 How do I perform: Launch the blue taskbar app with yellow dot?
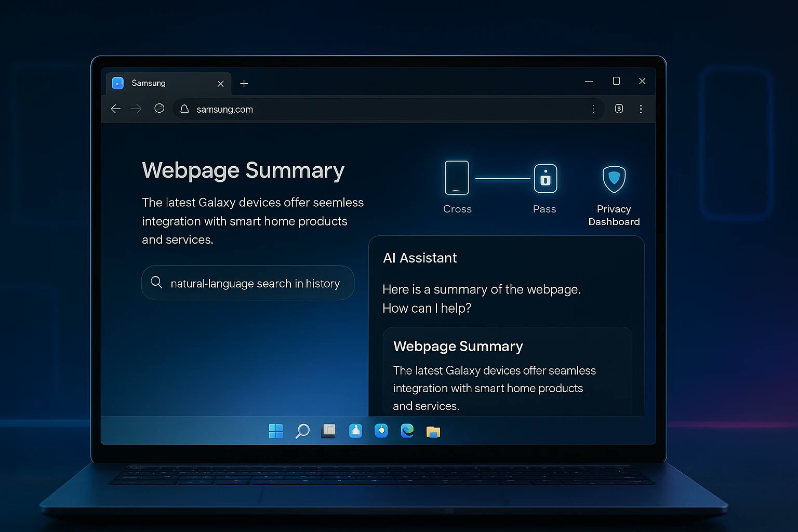381,431
